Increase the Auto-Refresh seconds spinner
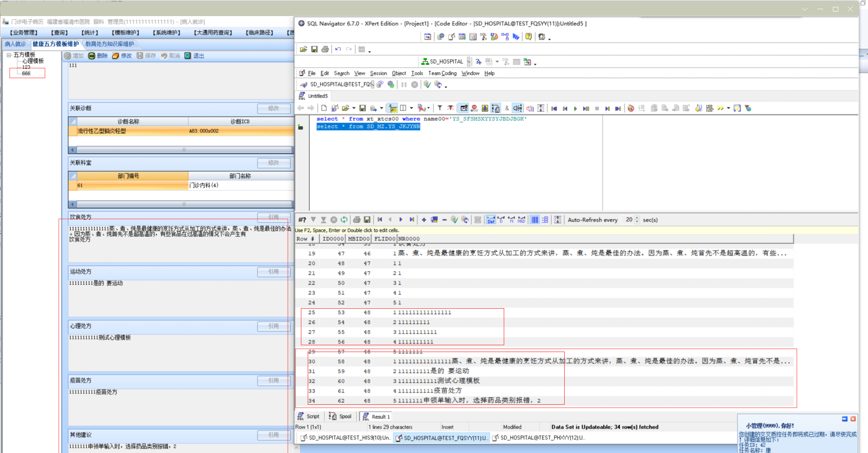868x453 pixels. [x=637, y=218]
